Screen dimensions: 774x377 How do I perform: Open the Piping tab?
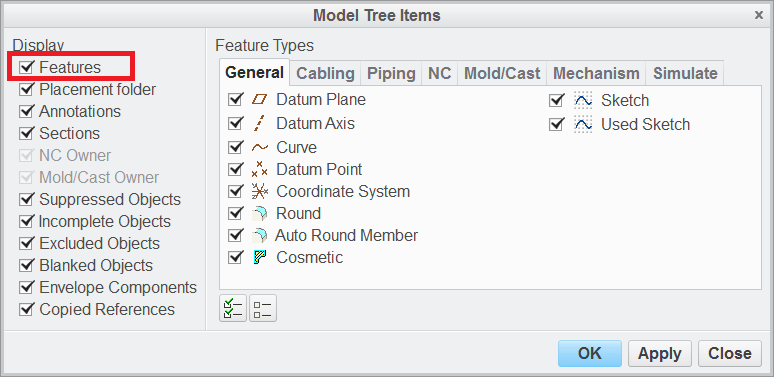391,74
